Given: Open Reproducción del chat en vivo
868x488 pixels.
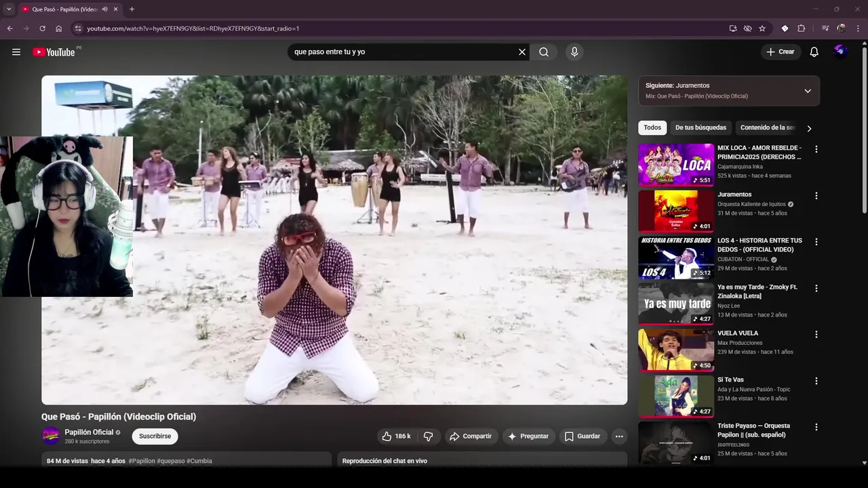Looking at the screenshot, I should (x=384, y=461).
